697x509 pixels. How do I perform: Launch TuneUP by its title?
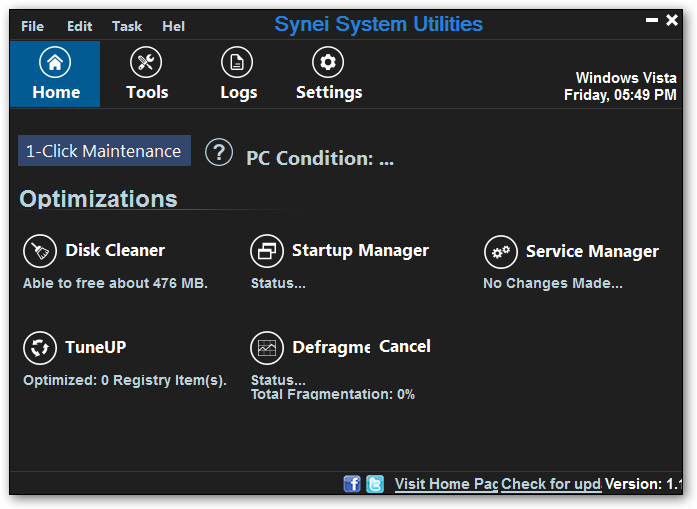(96, 347)
